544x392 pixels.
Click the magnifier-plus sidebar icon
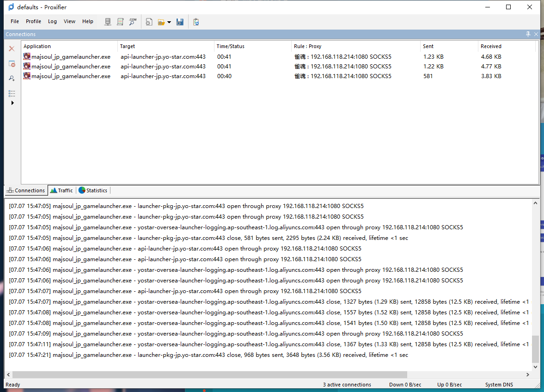pos(12,79)
